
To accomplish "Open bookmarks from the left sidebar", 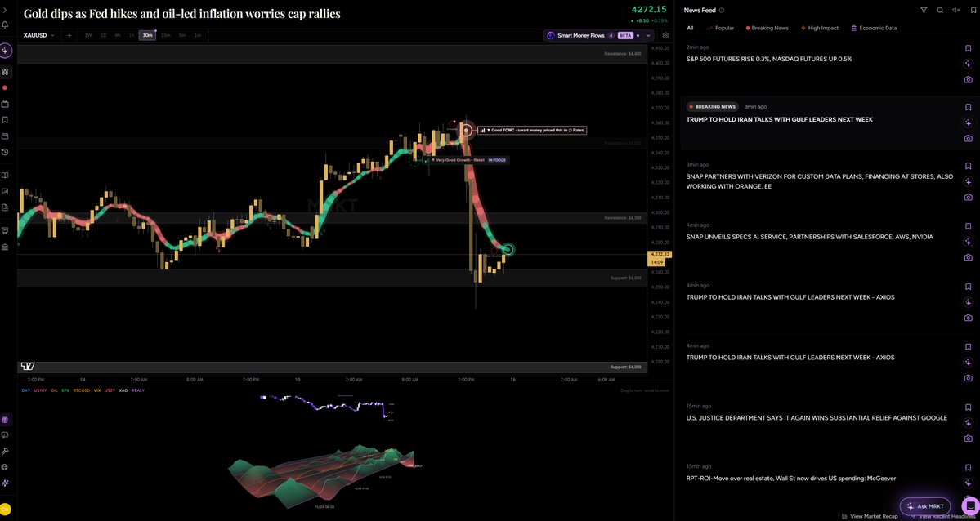I will coord(5,120).
